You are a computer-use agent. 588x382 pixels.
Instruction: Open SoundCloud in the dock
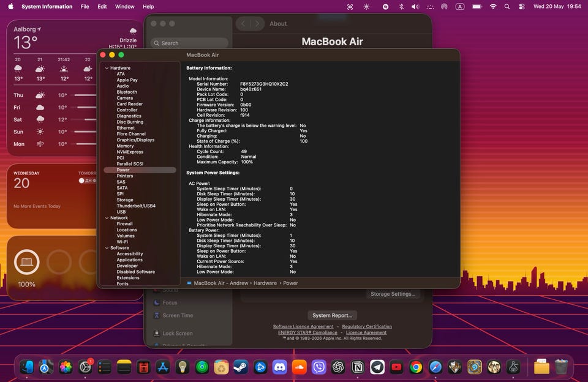300,367
